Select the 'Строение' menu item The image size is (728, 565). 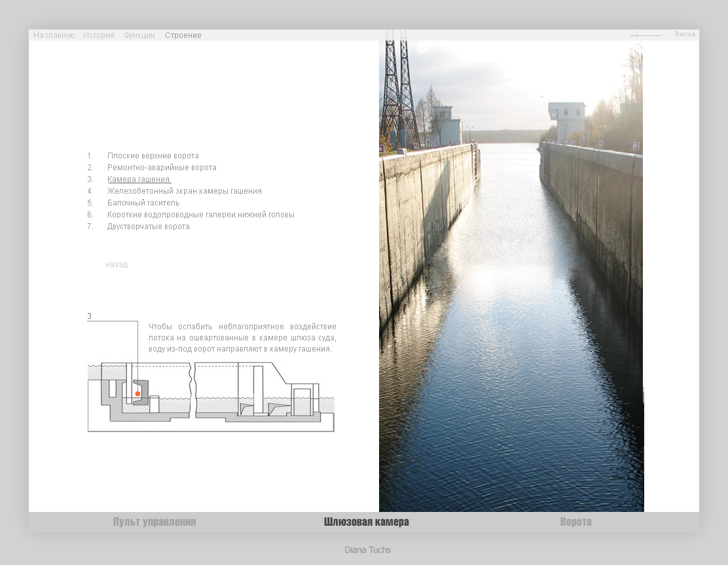click(183, 35)
